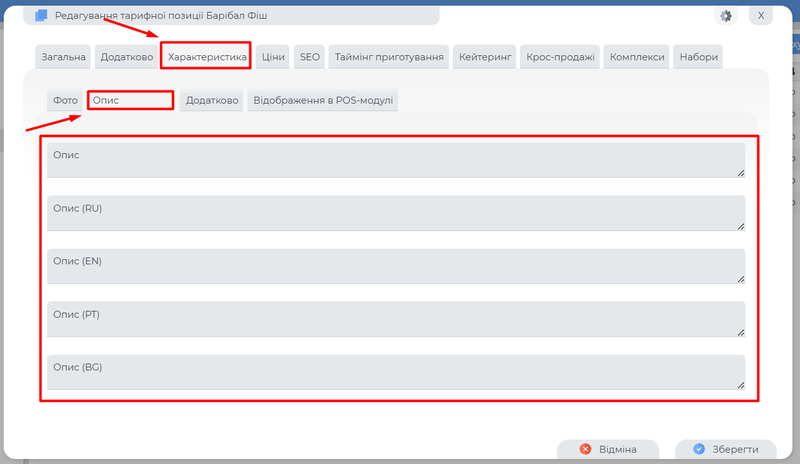Open the Крос-продажі tab
The width and height of the screenshot is (800, 464).
click(x=561, y=58)
